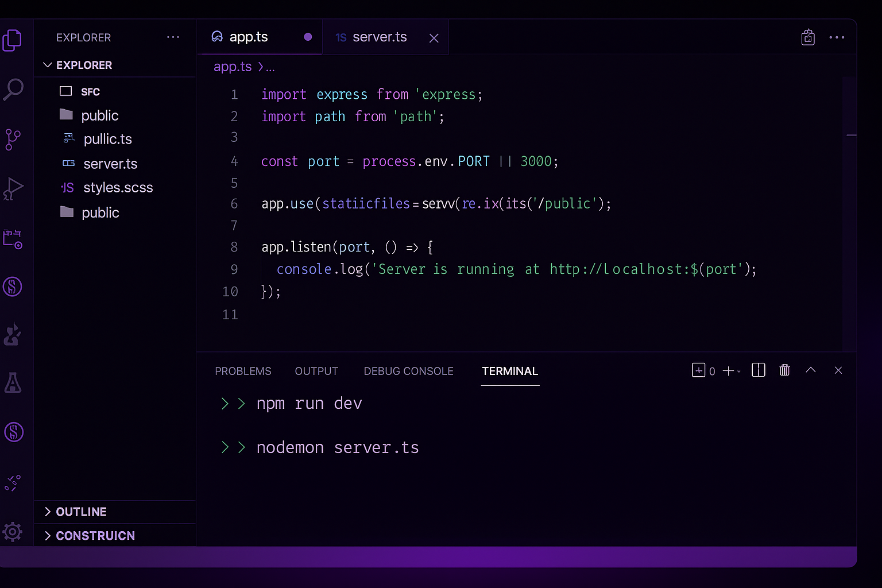This screenshot has width=882, height=588.
Task: Click the upper dollar-circle icon in activity bar
Action: point(13,287)
